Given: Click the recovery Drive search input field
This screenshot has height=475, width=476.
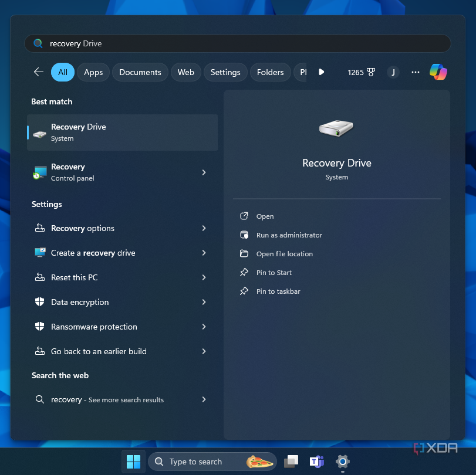Looking at the screenshot, I should coord(237,43).
